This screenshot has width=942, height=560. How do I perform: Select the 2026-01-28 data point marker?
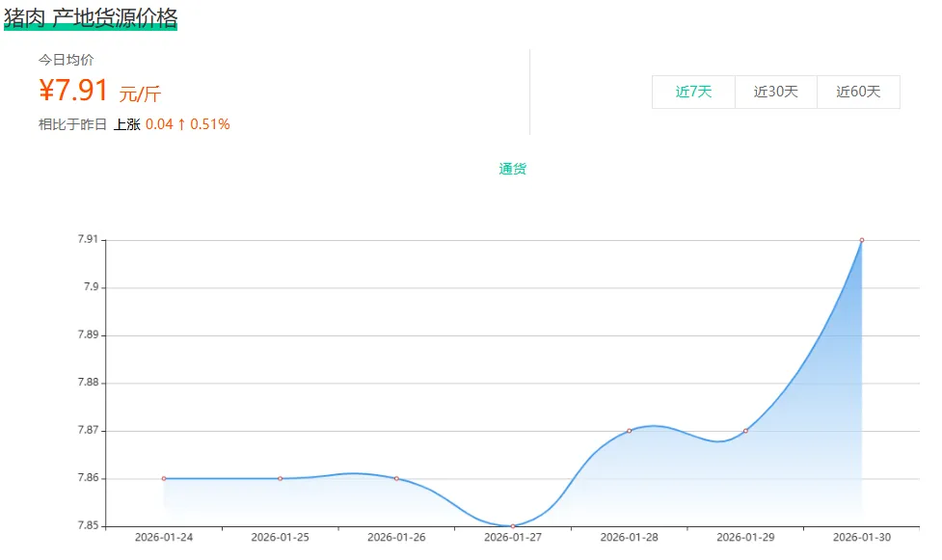629,431
